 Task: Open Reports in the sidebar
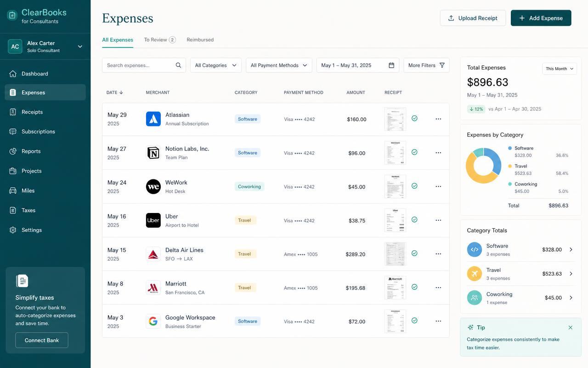45,151
